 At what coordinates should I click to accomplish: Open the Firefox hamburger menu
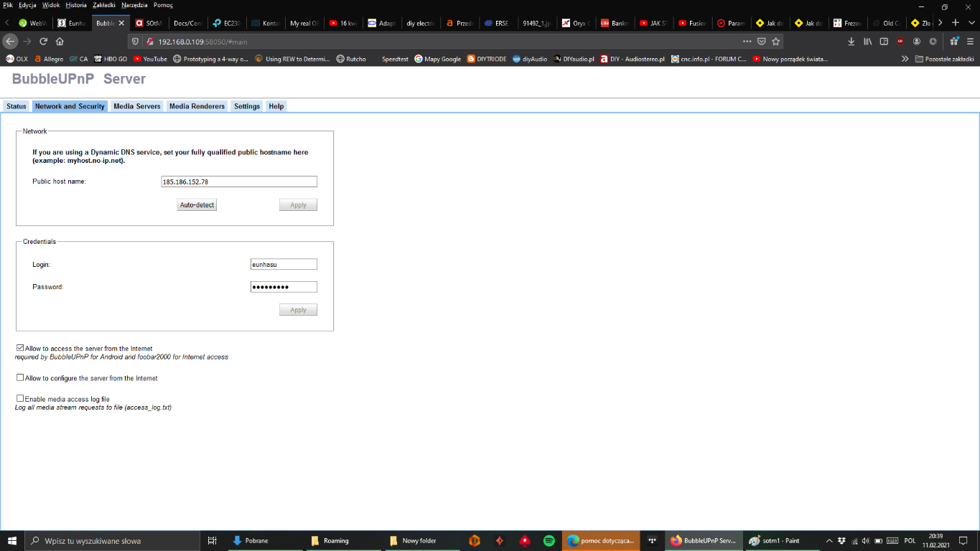point(970,41)
